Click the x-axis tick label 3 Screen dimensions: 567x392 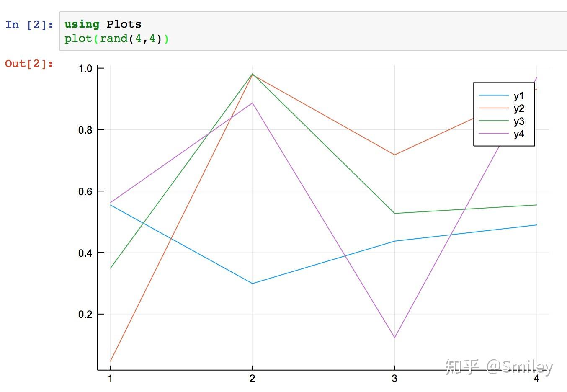pyautogui.click(x=394, y=379)
